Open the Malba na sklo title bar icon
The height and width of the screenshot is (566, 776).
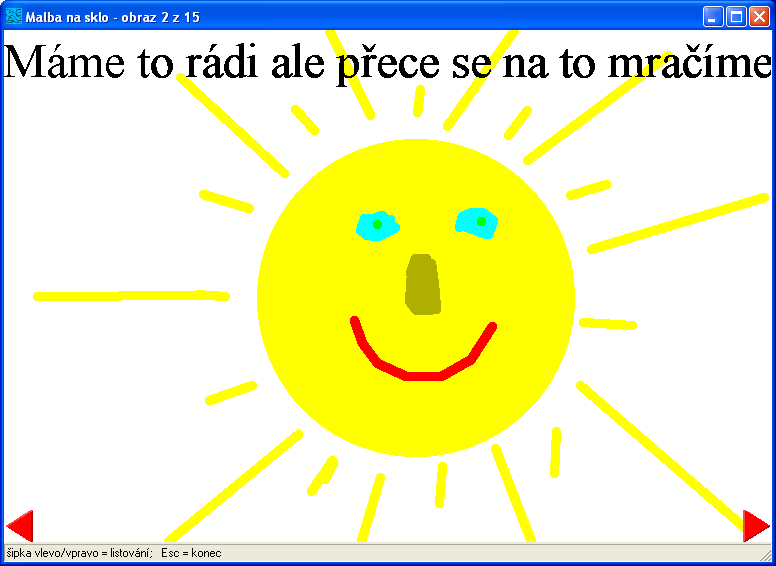(x=14, y=16)
